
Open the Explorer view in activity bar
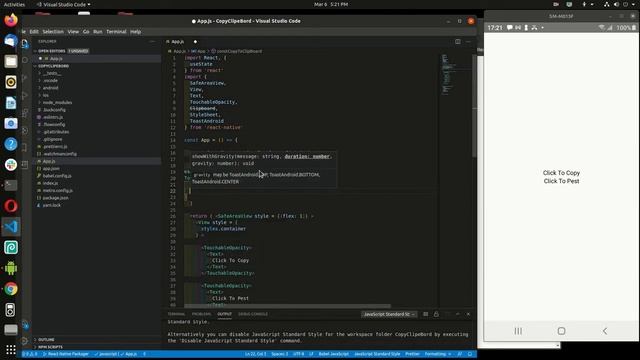point(25,44)
